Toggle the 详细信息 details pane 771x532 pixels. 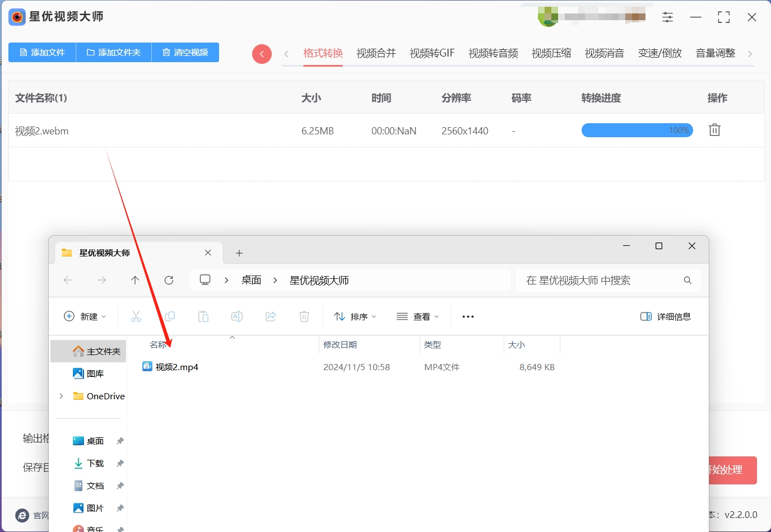pos(665,316)
